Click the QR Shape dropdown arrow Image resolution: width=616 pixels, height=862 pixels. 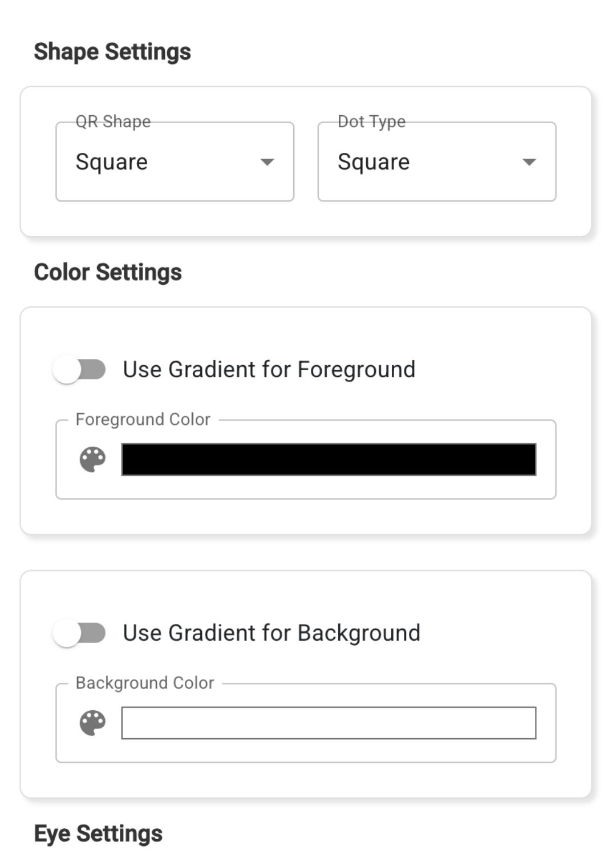pos(267,162)
